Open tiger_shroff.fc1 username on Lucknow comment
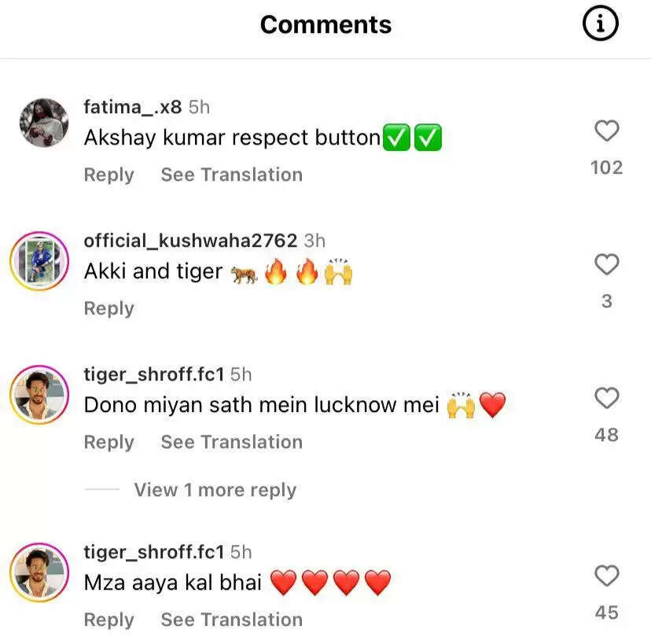Viewport: 651px width, 644px height. [x=154, y=374]
